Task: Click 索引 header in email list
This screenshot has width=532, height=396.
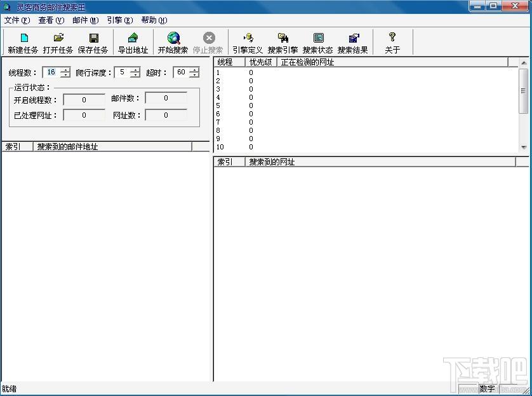Action: [18, 147]
